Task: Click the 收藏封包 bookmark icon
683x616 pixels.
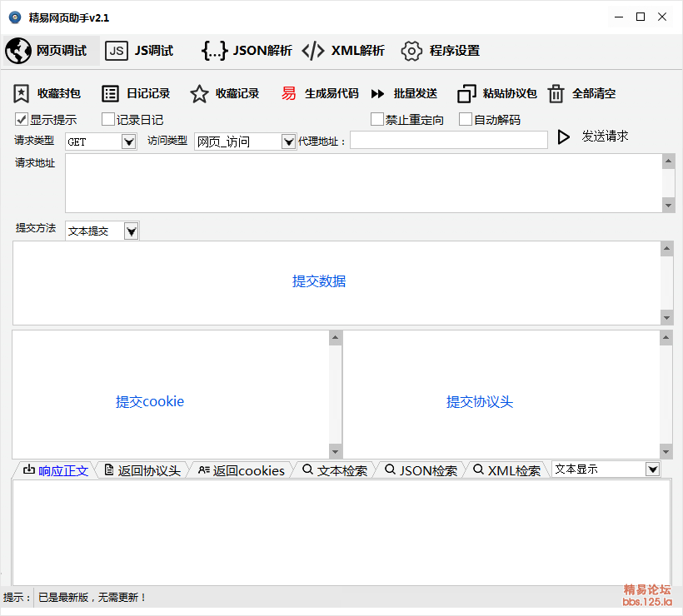Action: [x=21, y=93]
